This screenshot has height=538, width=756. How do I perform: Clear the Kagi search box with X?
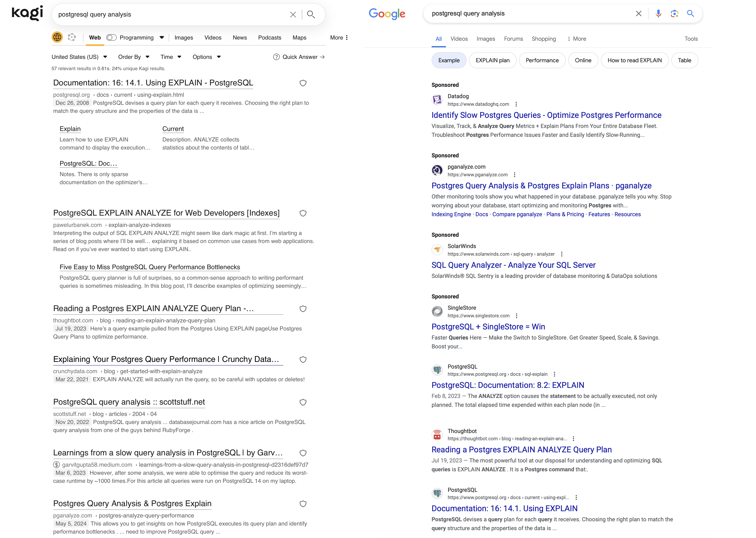click(293, 15)
